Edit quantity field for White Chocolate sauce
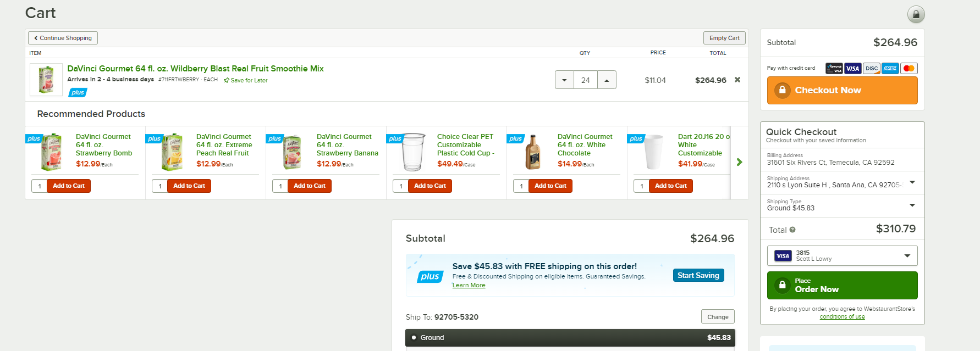The width and height of the screenshot is (980, 351). coord(521,186)
